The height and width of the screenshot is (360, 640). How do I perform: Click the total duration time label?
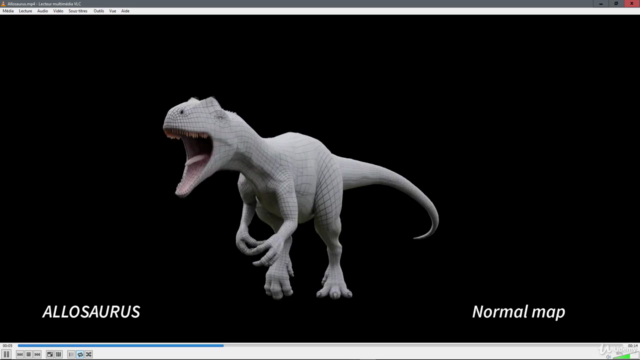pos(633,345)
